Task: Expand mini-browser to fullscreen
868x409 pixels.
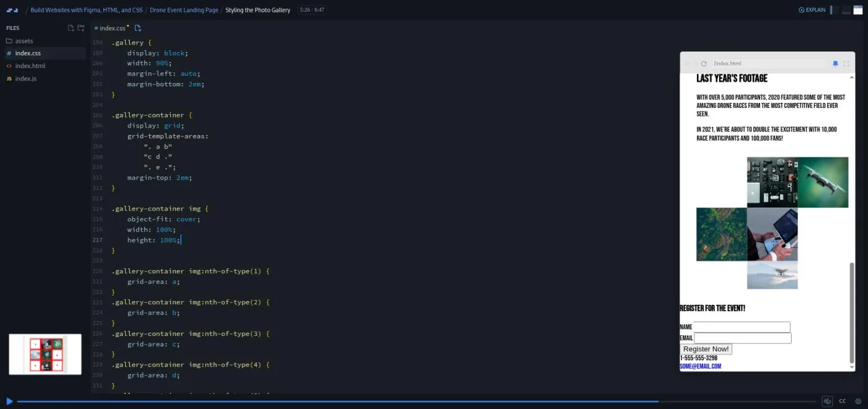Action: tap(846, 63)
